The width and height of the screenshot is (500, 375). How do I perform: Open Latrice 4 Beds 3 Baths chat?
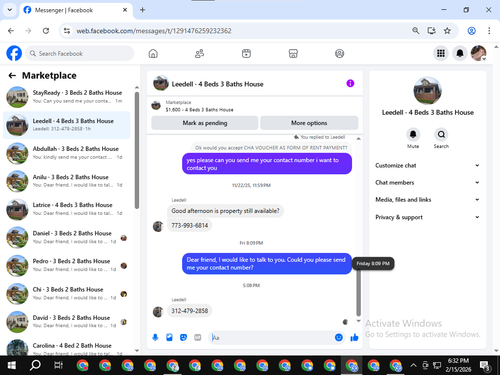point(67,209)
